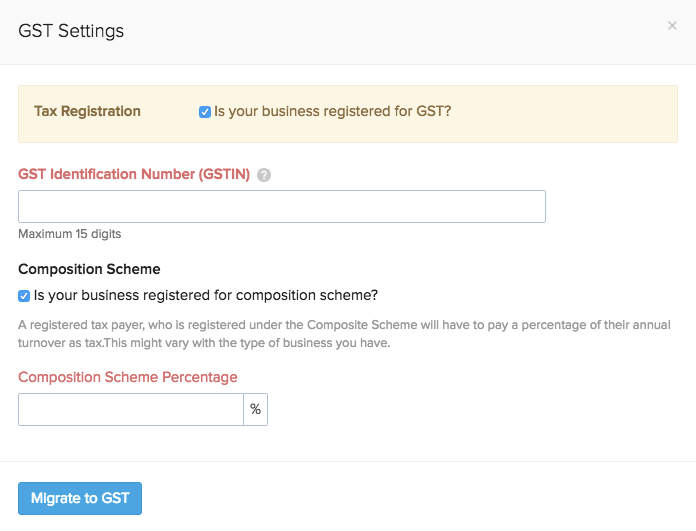Toggle the composition scheme registration checkbox

24,296
